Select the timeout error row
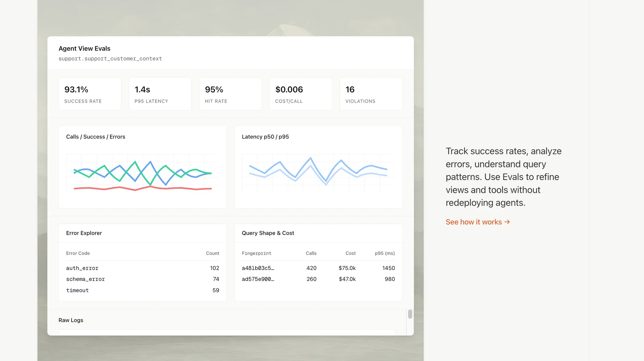 click(x=142, y=290)
